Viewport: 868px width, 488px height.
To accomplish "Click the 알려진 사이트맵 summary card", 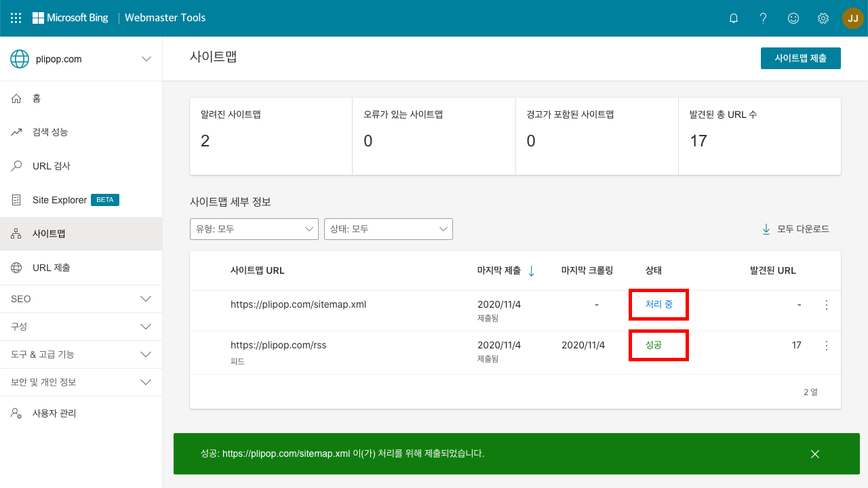I will coord(271,136).
